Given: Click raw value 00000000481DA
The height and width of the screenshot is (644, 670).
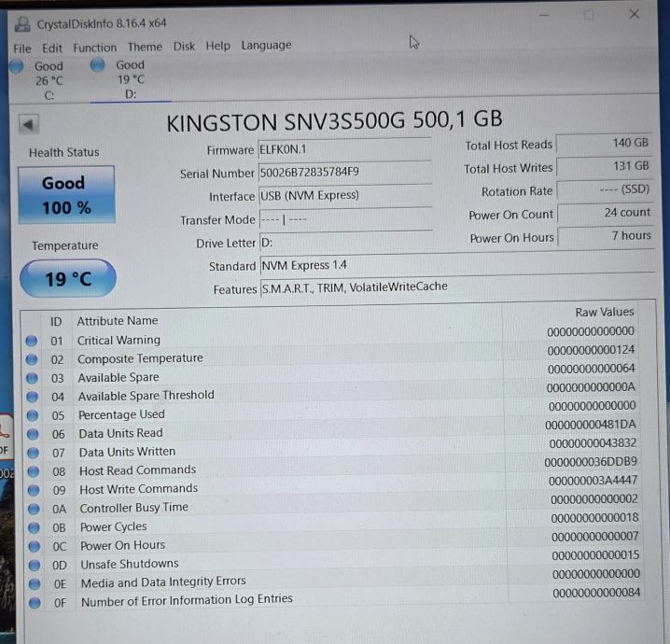Looking at the screenshot, I should 591,425.
